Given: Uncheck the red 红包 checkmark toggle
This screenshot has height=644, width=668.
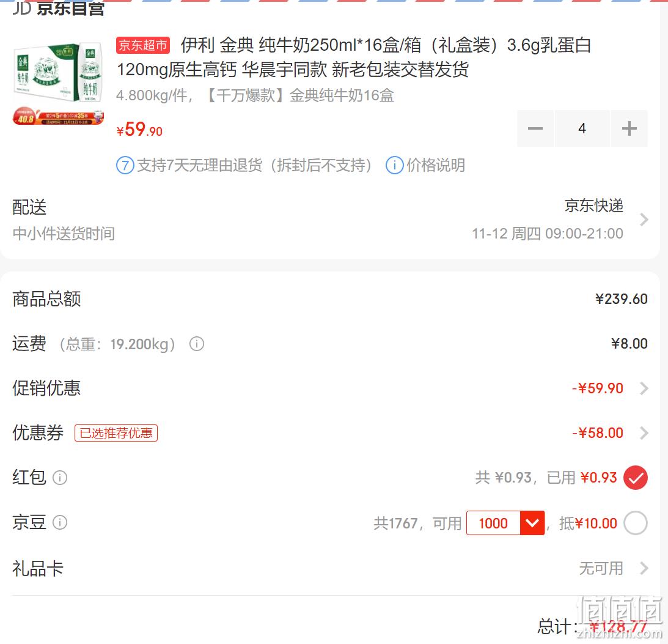Looking at the screenshot, I should coord(636,478).
